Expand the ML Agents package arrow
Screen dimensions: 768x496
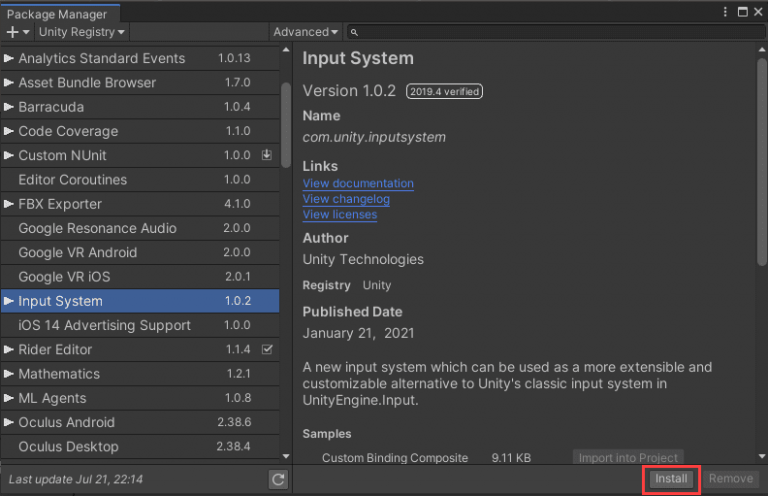click(x=8, y=398)
